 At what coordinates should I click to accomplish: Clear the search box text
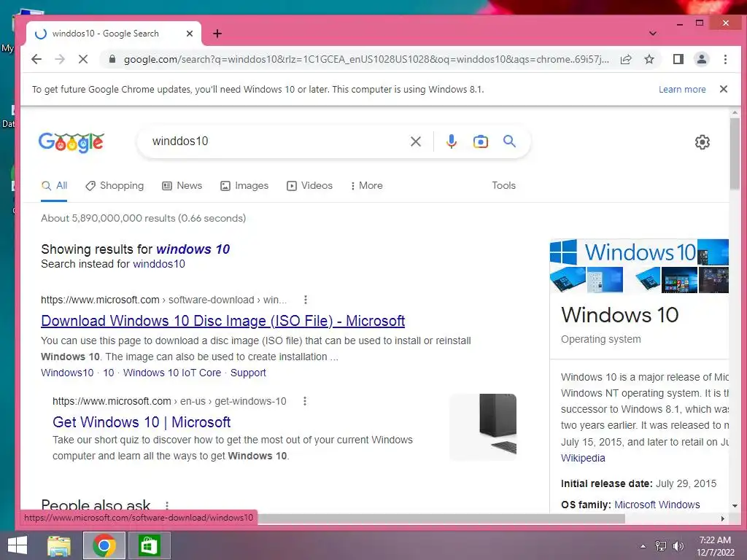click(415, 141)
